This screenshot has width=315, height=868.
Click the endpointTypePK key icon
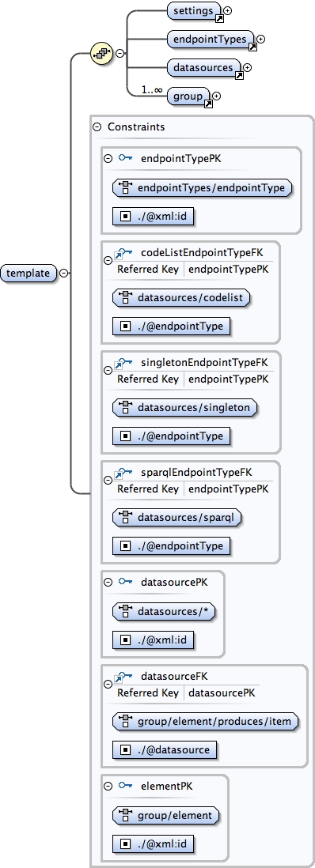[x=125, y=158]
